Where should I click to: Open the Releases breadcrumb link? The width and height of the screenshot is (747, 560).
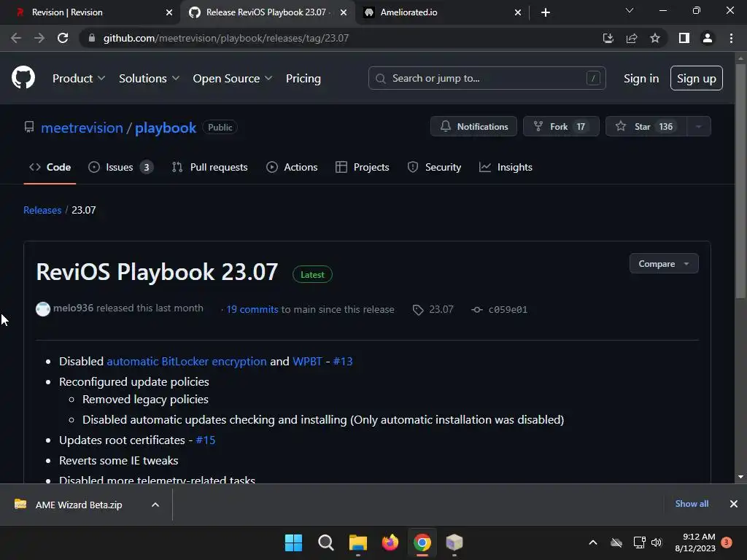point(42,210)
